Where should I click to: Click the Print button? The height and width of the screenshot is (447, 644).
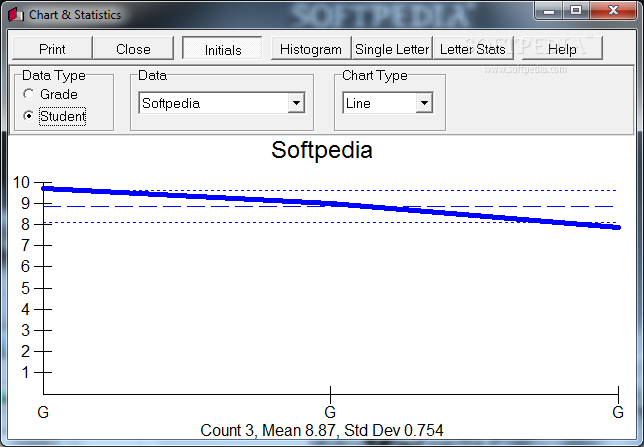click(x=52, y=49)
